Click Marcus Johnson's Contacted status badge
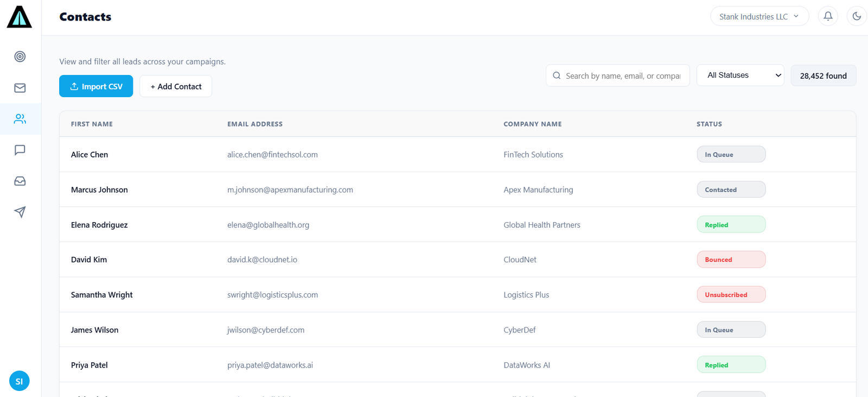This screenshot has height=397, width=868. click(x=731, y=190)
